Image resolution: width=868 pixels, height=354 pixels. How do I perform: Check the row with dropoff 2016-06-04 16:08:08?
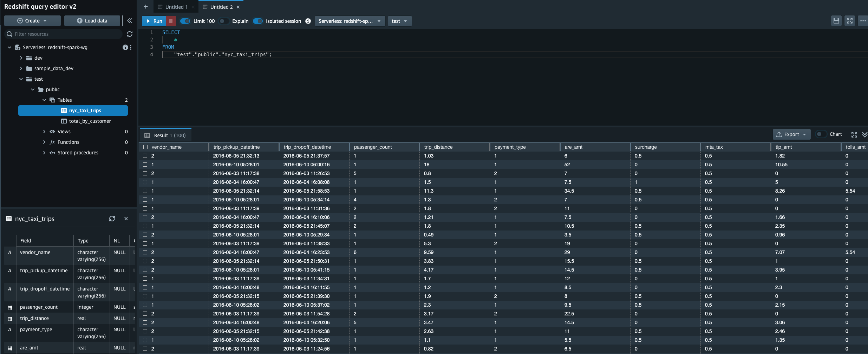[x=145, y=182]
